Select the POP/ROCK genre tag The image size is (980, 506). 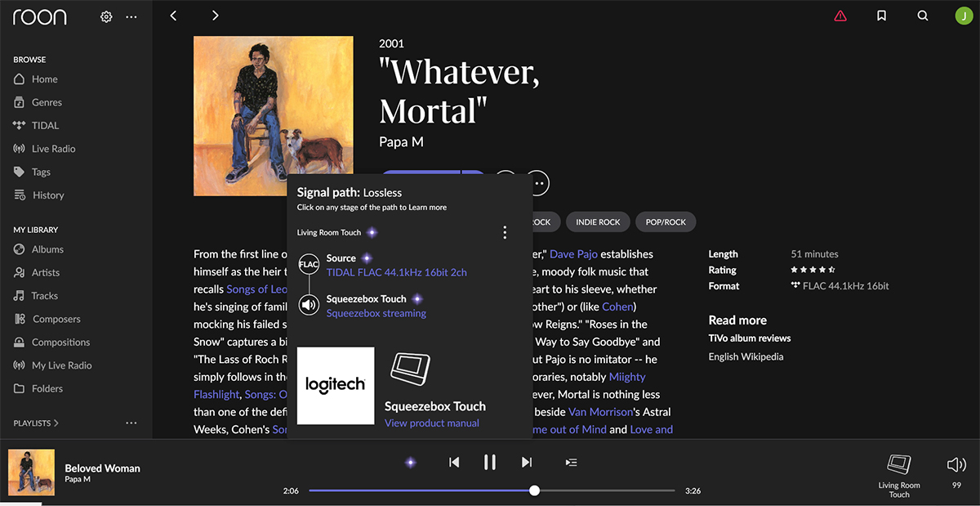point(666,222)
